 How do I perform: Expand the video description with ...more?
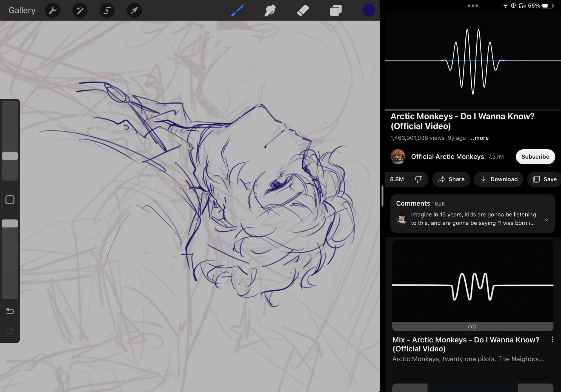(x=479, y=138)
